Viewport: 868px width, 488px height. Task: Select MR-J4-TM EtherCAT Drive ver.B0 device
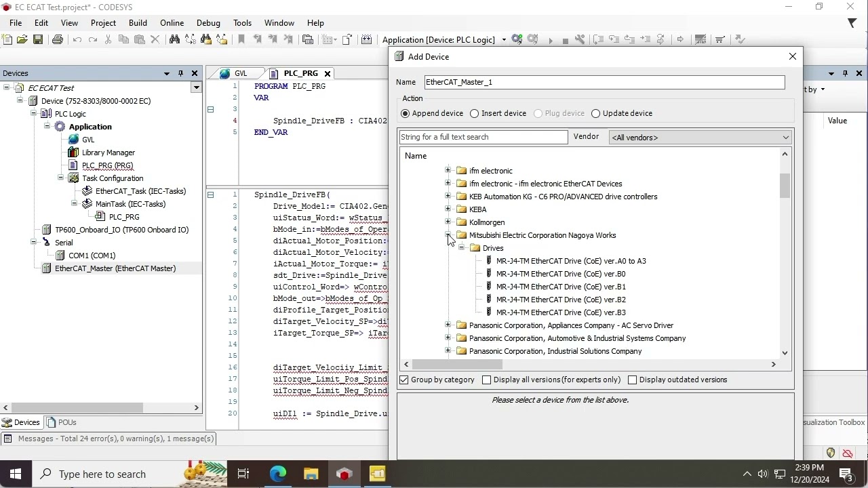coord(561,274)
